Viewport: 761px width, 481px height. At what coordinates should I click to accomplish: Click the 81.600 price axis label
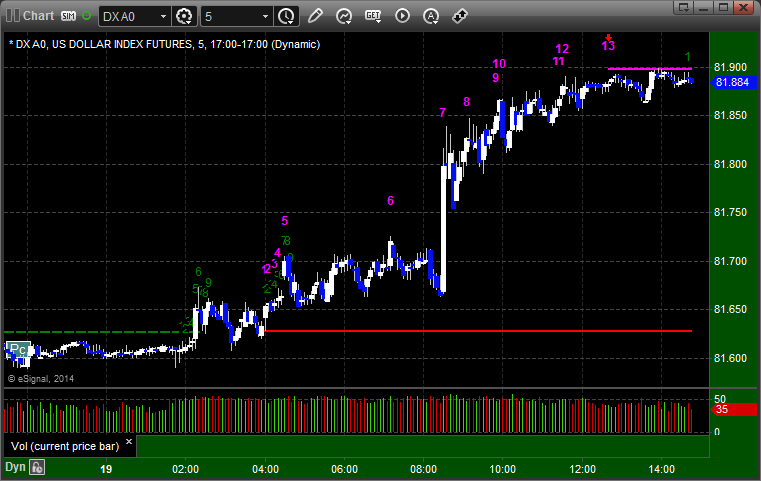730,358
